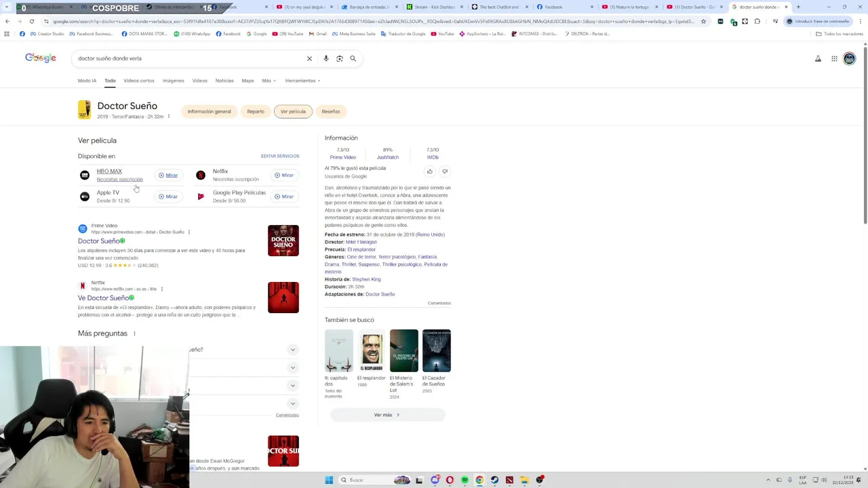The height and width of the screenshot is (488, 868).
Task: Open three-dot options for Prime Video result
Action: pos(189,232)
